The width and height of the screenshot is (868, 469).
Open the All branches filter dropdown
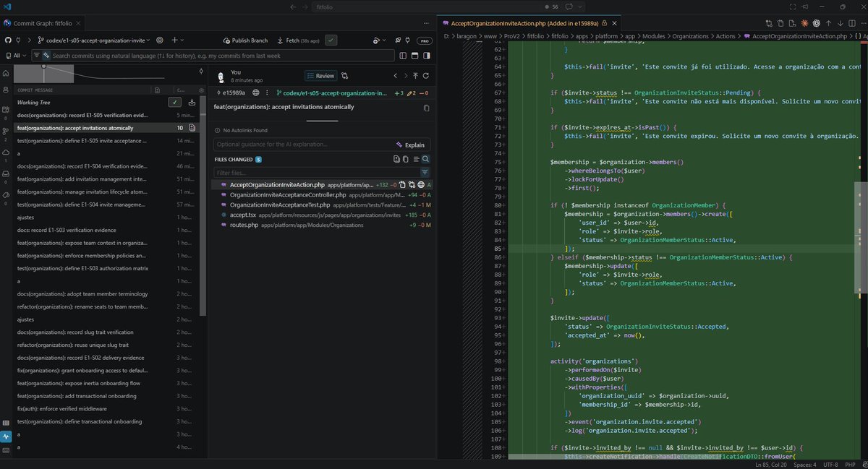(x=14, y=55)
